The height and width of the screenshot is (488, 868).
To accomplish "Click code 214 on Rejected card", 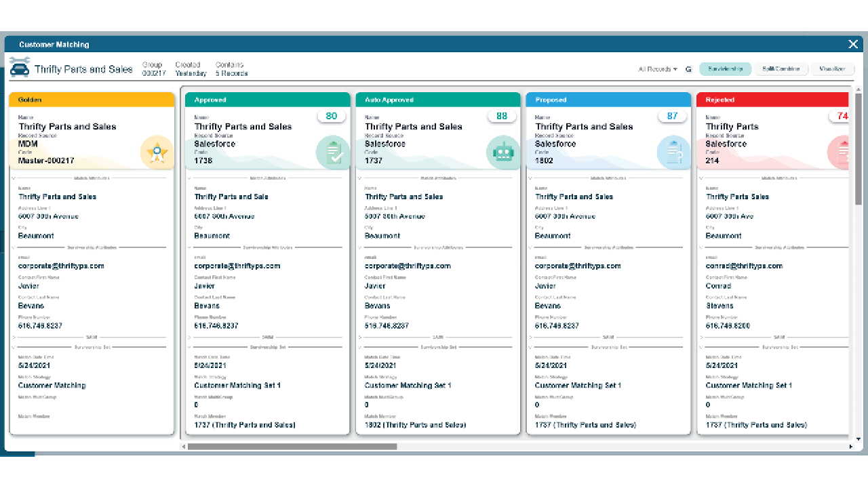I will point(712,161).
